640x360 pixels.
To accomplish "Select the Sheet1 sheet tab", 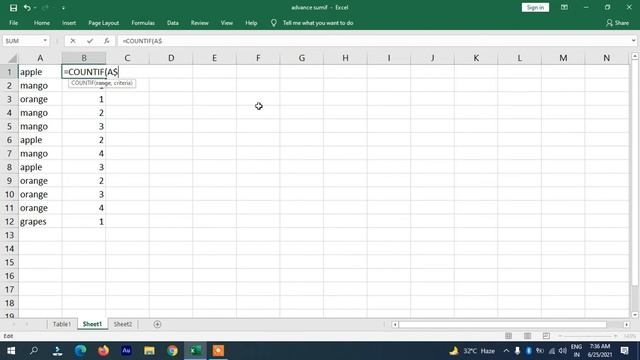I will point(92,324).
